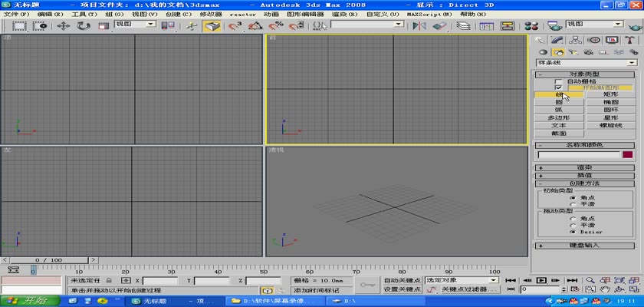The height and width of the screenshot is (307, 644).
Task: Click the time slider 0 / 100
Action: coord(48,260)
